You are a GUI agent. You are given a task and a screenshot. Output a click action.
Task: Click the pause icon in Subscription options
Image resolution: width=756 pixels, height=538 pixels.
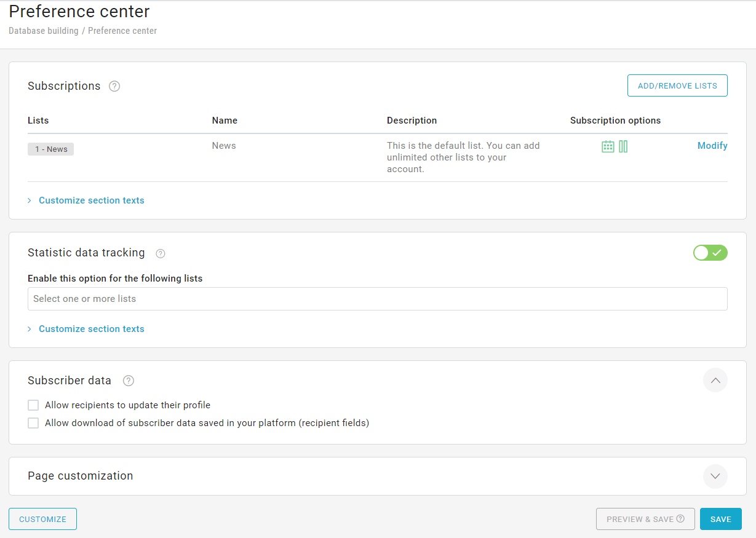coord(623,146)
